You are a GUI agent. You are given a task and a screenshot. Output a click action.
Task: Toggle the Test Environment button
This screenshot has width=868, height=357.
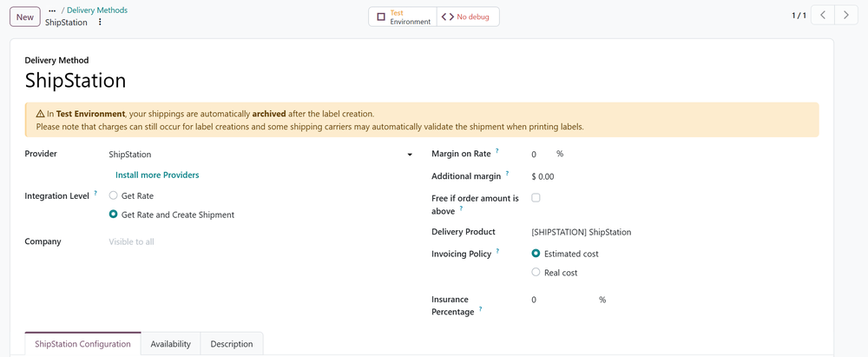point(403,17)
